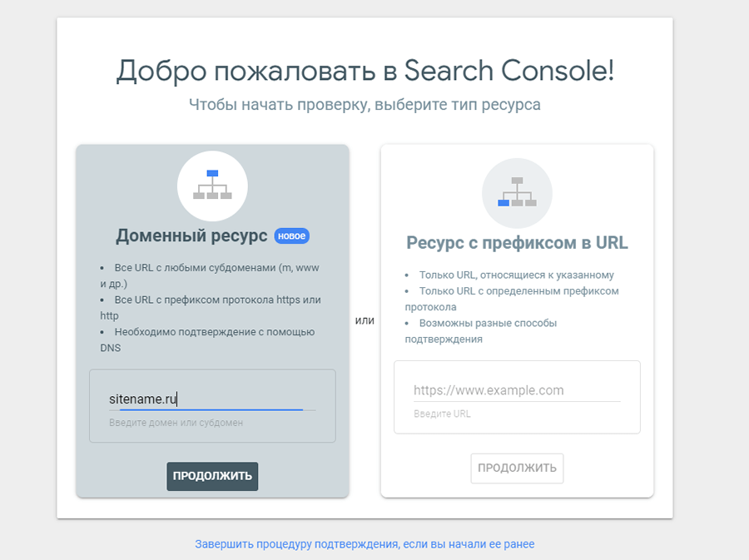Viewport: 749px width, 560px height.
Task: Click the blue новое badge
Action: click(292, 235)
